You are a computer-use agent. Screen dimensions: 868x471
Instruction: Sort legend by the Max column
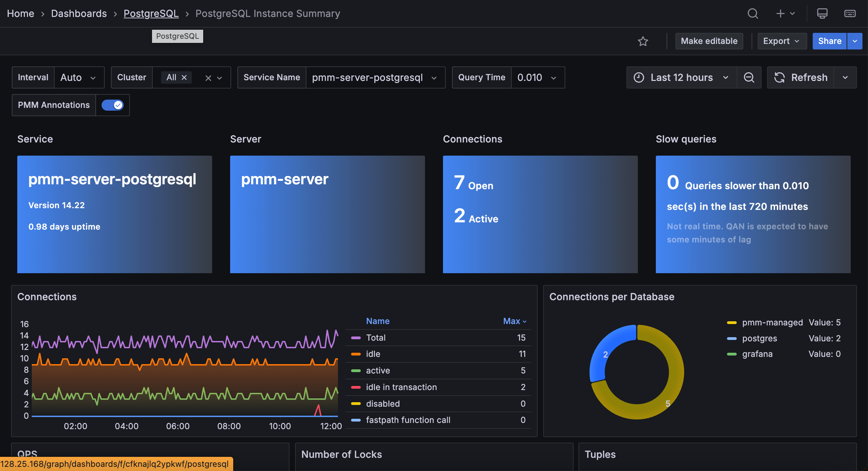pyautogui.click(x=515, y=321)
